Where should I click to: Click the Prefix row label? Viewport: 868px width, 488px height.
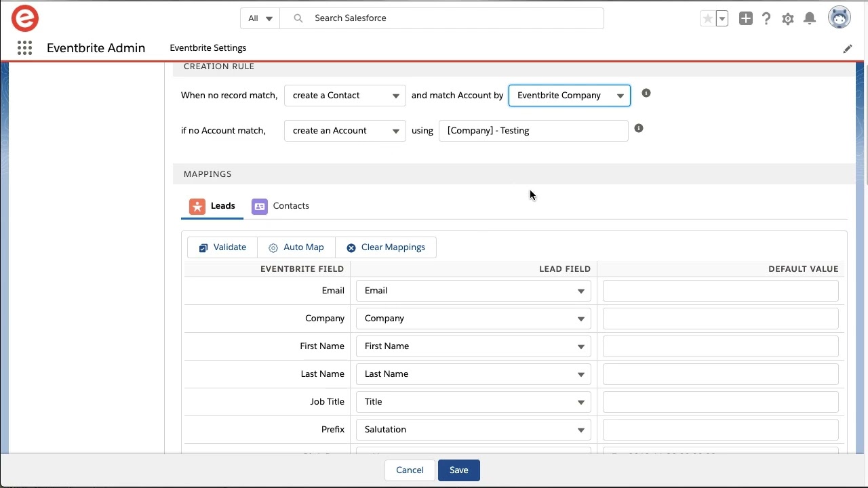click(333, 430)
